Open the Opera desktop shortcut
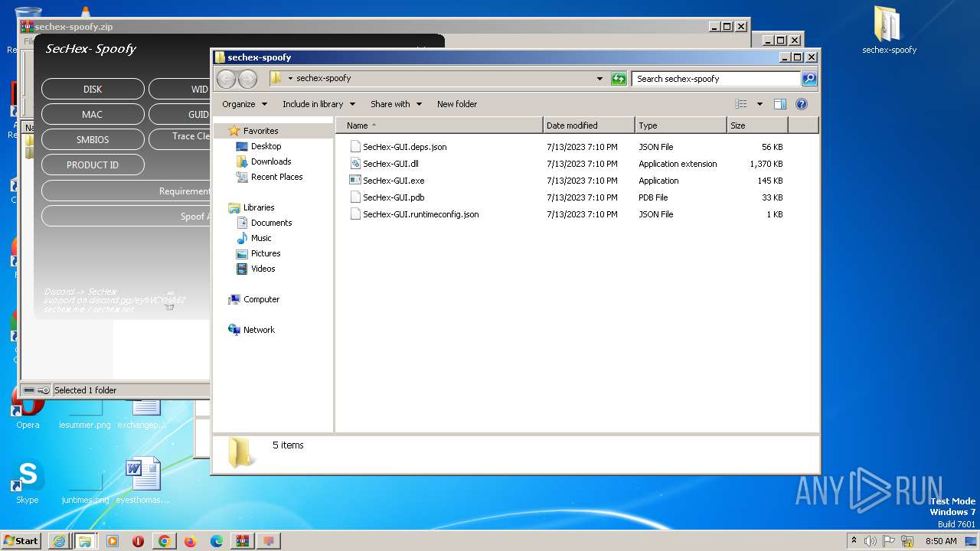 click(28, 408)
